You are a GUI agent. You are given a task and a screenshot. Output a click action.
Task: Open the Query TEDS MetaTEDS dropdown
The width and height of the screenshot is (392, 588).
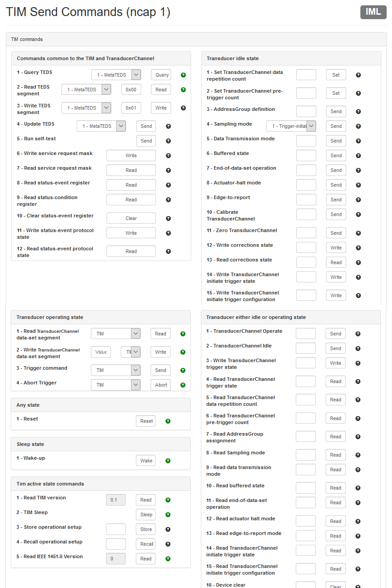[116, 75]
